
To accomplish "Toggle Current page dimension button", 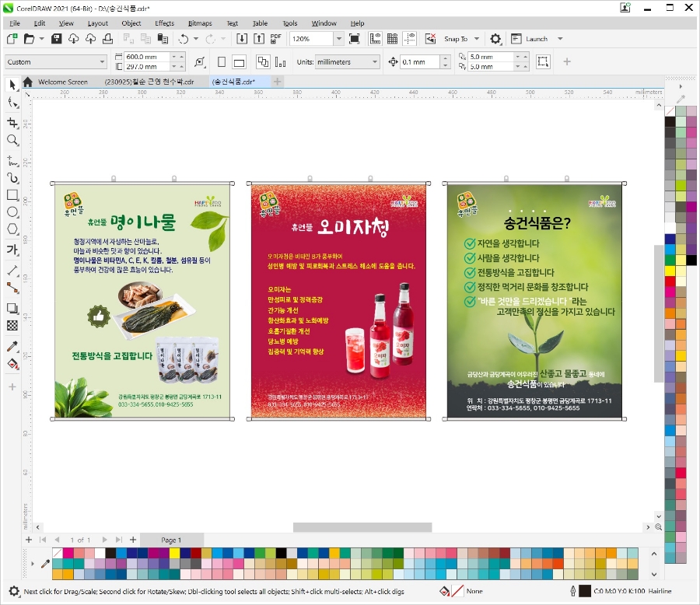I will point(280,62).
